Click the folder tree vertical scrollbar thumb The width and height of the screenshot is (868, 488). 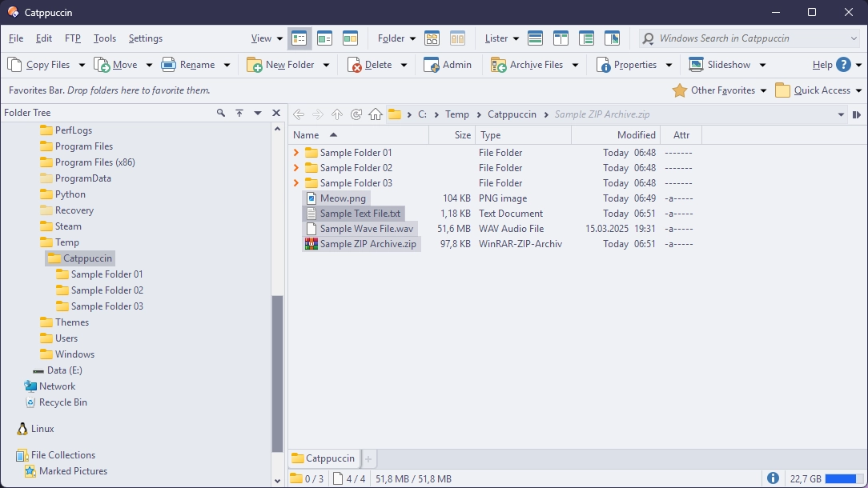[x=277, y=374]
